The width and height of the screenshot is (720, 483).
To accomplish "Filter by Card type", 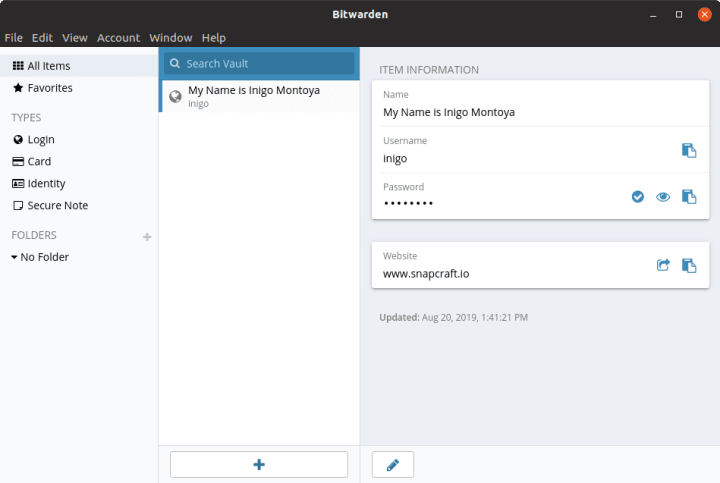I will pyautogui.click(x=32, y=162).
